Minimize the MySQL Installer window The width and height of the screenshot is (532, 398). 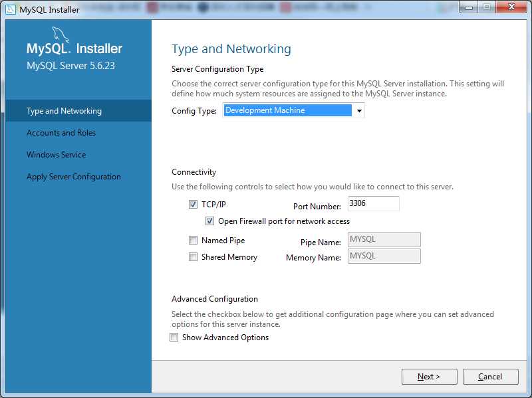point(469,7)
